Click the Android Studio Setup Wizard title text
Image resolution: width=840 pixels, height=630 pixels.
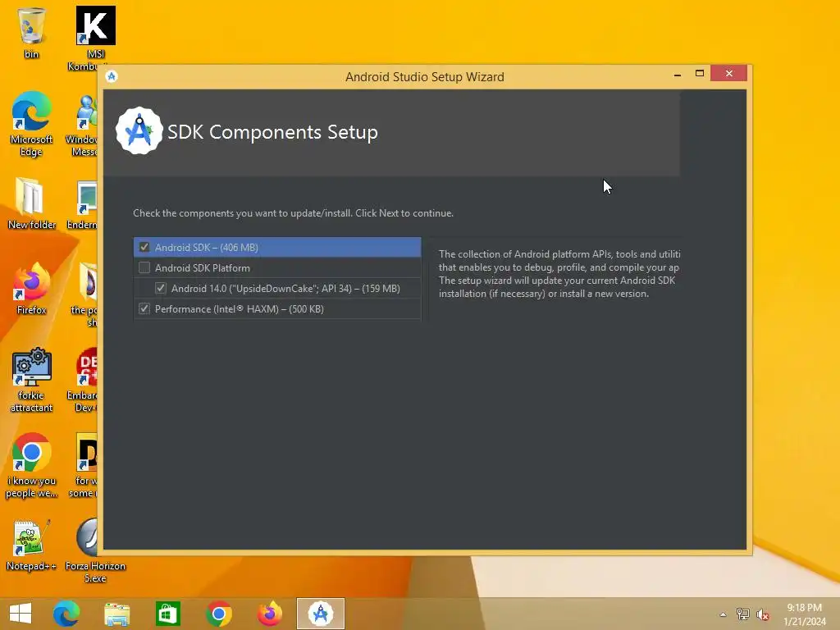[424, 76]
